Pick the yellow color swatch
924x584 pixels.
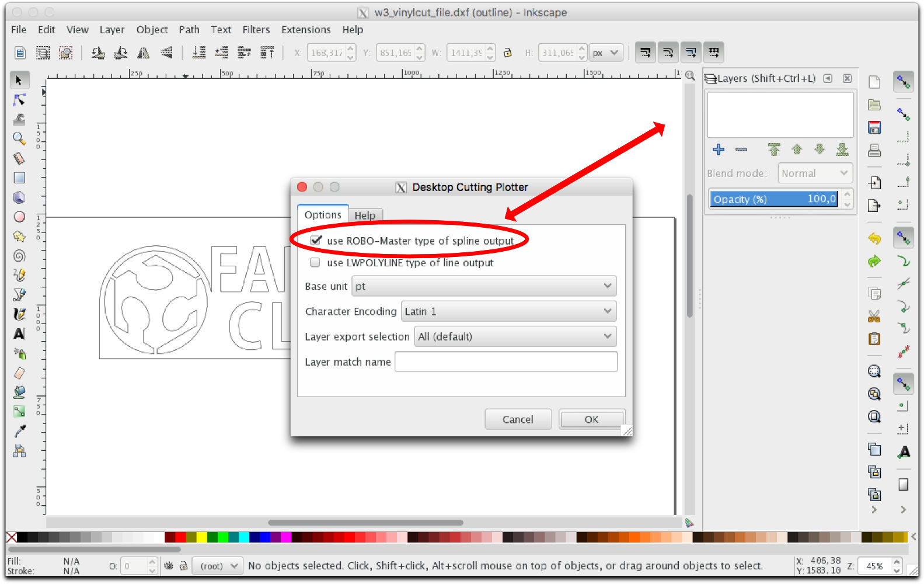point(201,537)
